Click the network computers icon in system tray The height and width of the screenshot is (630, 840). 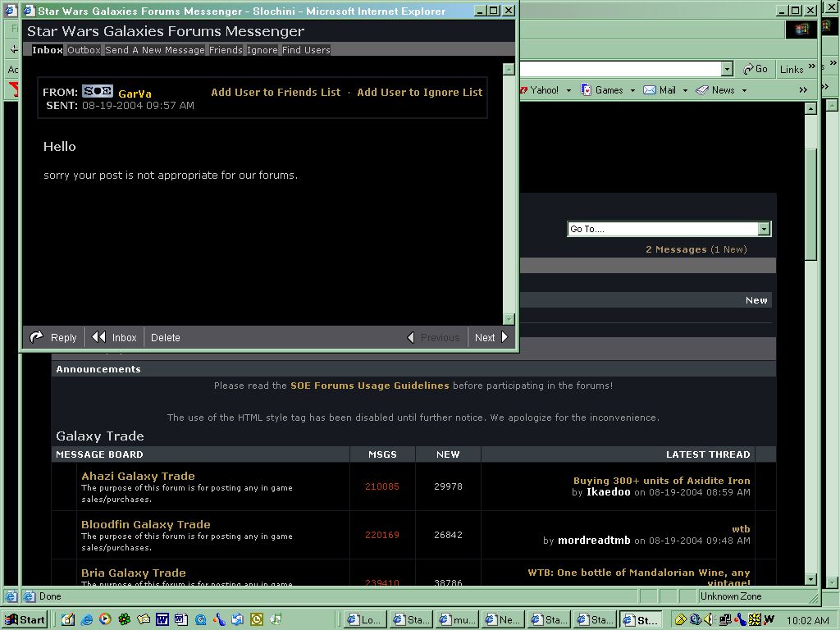point(725,620)
